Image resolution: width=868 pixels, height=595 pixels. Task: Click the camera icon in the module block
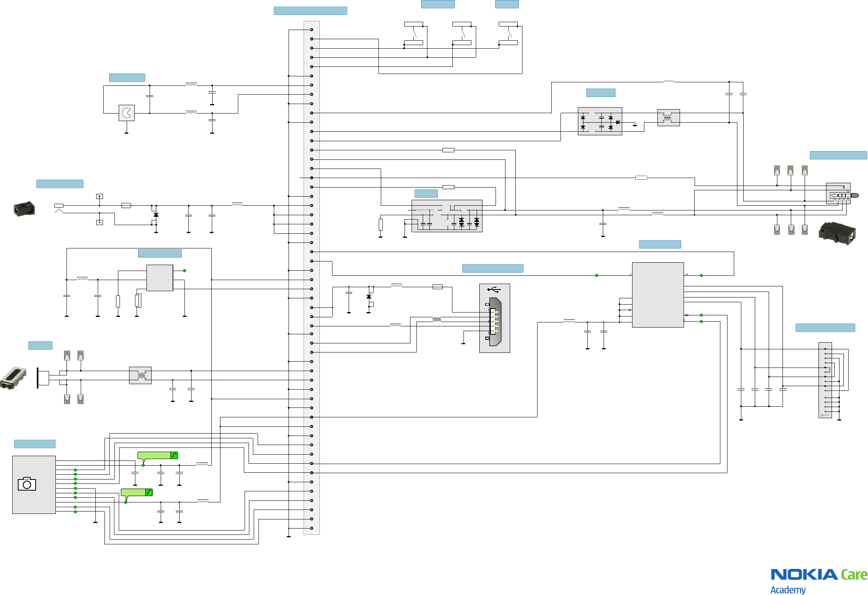(27, 484)
